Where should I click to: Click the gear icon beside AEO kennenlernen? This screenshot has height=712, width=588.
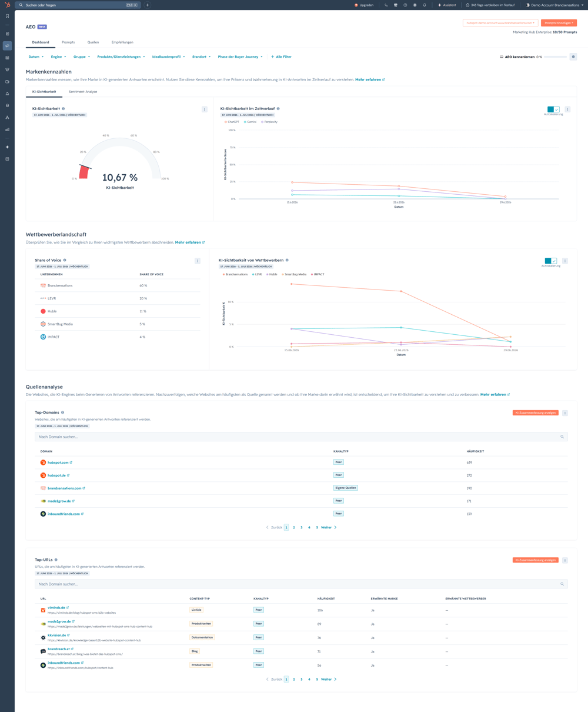573,57
